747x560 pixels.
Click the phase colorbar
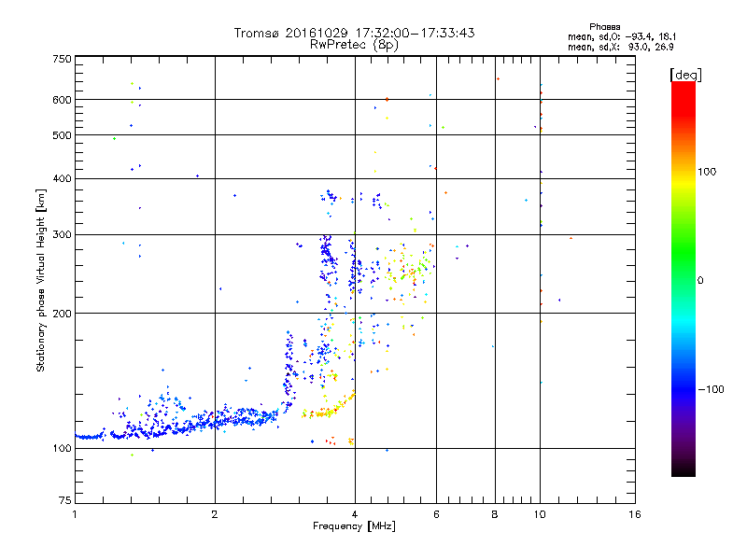pos(684,279)
